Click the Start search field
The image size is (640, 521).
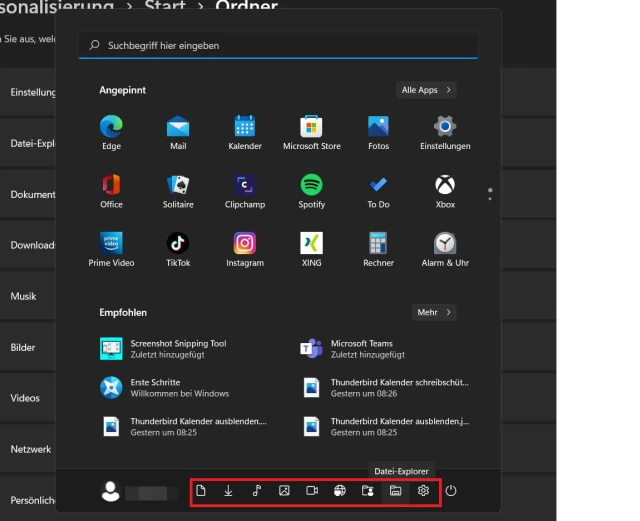[278, 45]
